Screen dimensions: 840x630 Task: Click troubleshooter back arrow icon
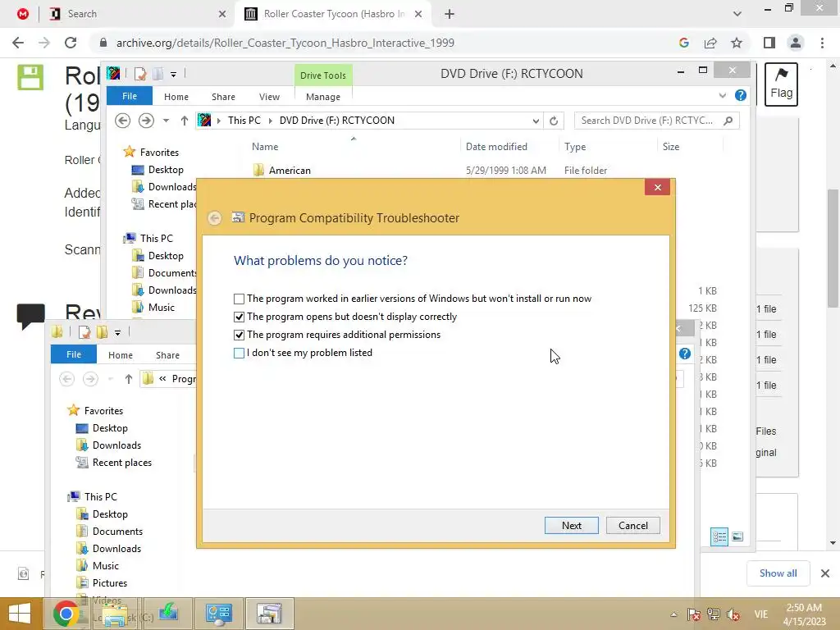tap(215, 218)
